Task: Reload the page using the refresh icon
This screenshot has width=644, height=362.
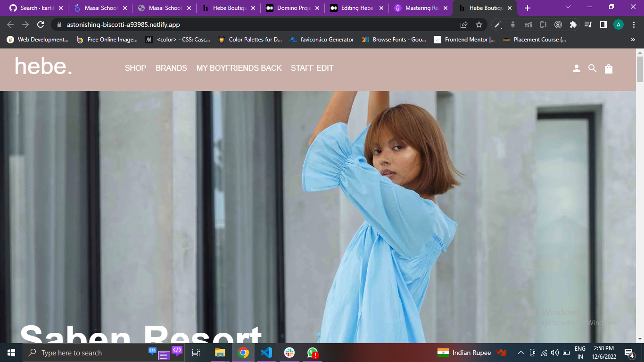Action: tap(41, 24)
